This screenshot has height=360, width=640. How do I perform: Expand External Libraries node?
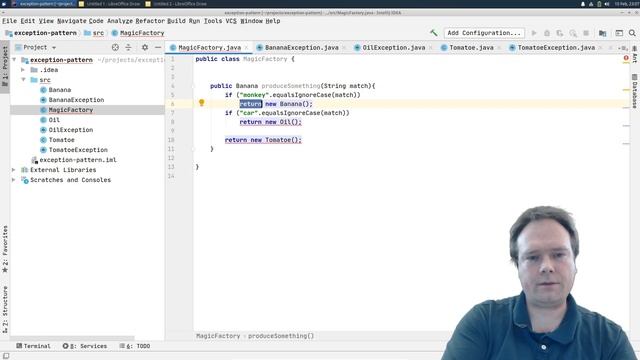coord(14,170)
